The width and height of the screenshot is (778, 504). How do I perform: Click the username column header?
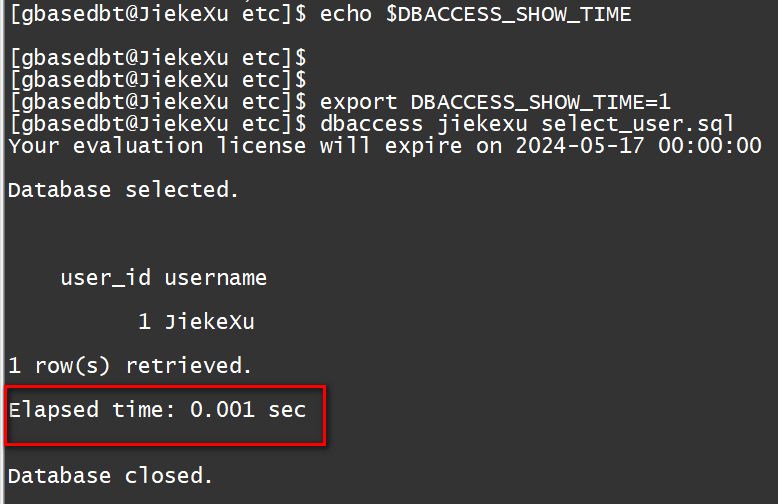[216, 278]
